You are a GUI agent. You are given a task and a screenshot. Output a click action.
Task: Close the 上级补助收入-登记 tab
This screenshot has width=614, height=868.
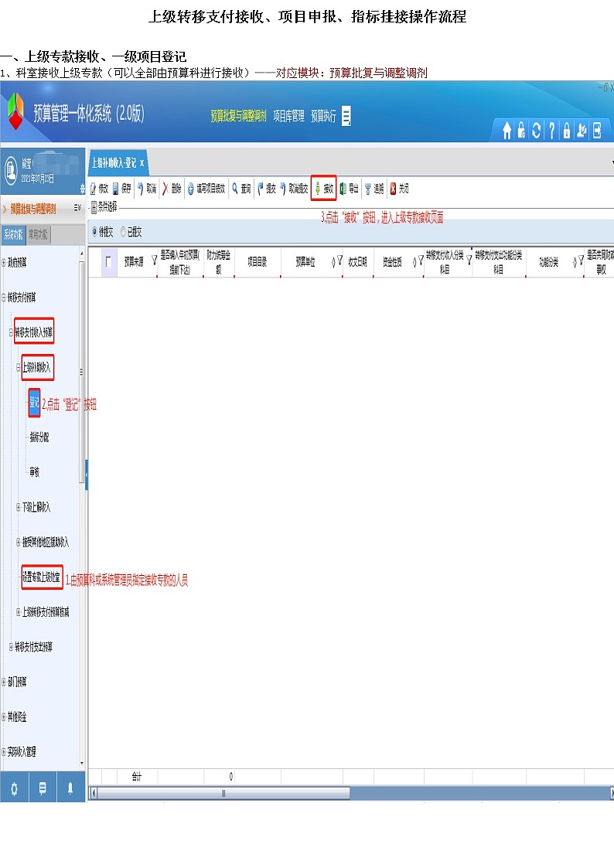[x=142, y=163]
